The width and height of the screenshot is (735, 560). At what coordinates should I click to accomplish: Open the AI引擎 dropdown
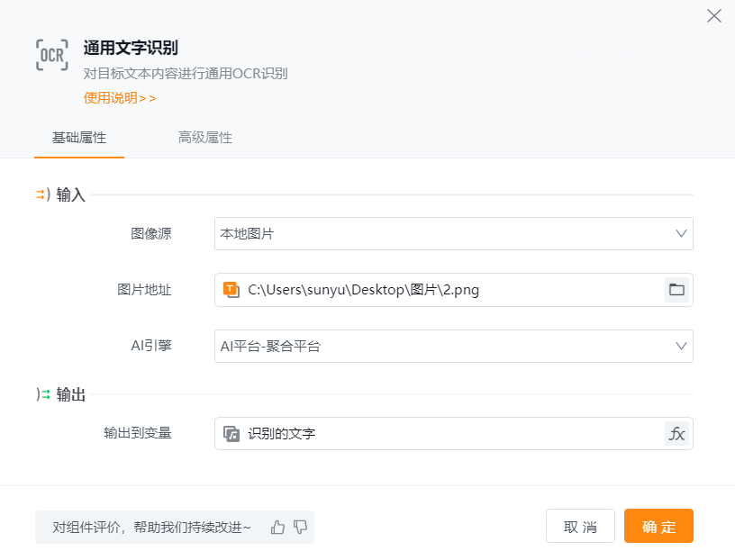[453, 346]
